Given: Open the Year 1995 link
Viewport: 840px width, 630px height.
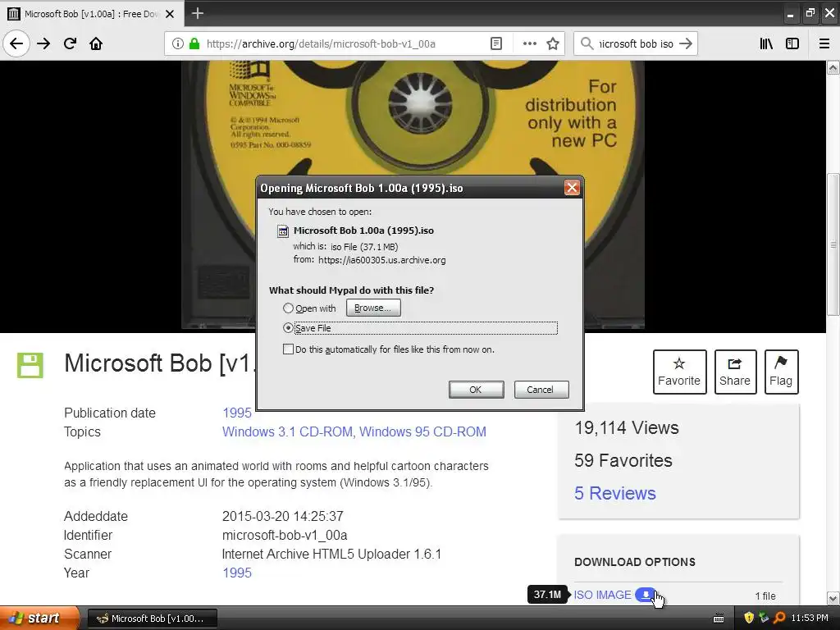Looking at the screenshot, I should click(x=237, y=573).
